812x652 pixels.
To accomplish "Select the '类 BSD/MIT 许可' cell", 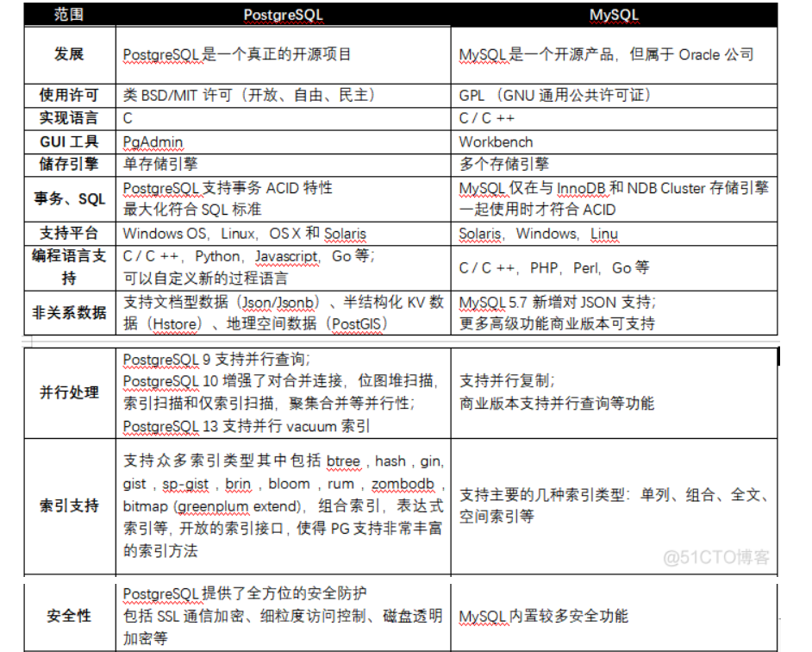I will (x=284, y=96).
